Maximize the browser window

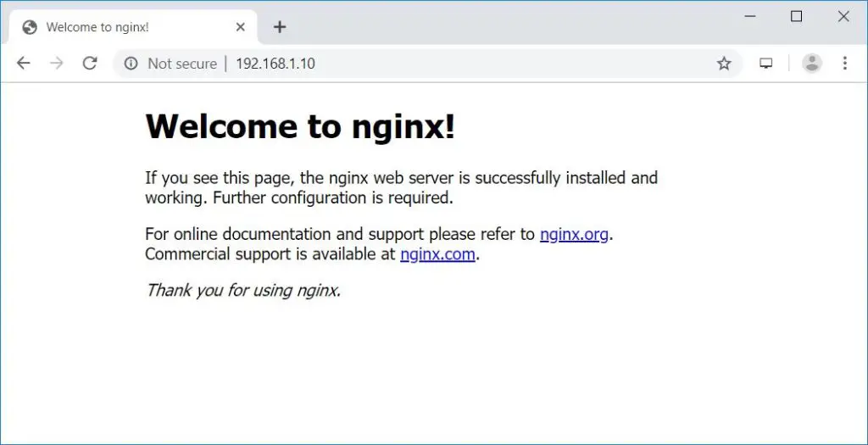click(796, 17)
